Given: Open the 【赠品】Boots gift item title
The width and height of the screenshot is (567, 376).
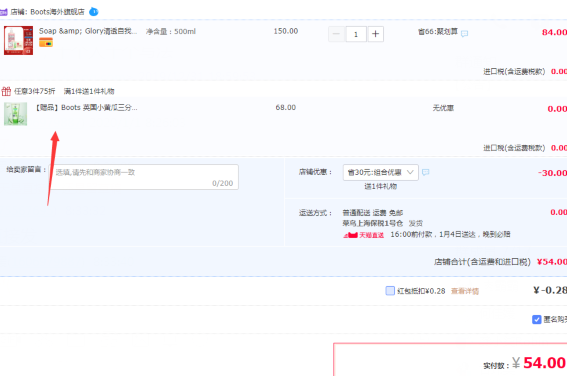Looking at the screenshot, I should pos(86,107).
